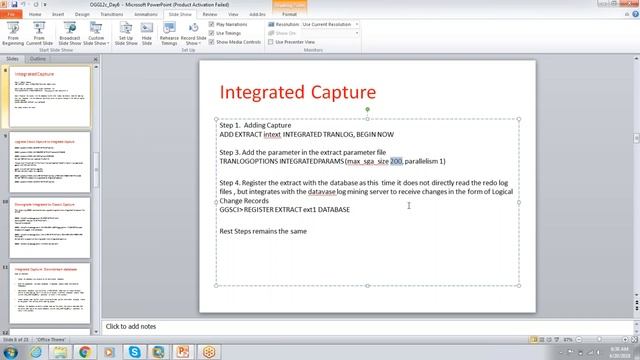Switch to the Insert ribbon tab

click(58, 14)
